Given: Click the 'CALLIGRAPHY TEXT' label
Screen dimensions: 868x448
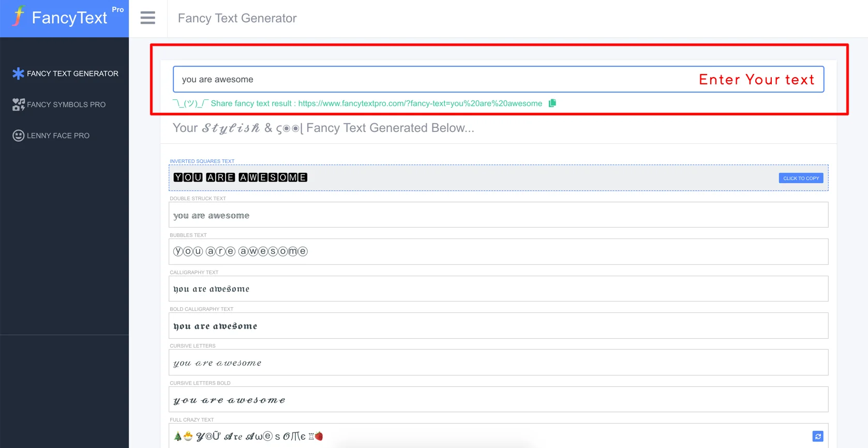Looking at the screenshot, I should (194, 273).
